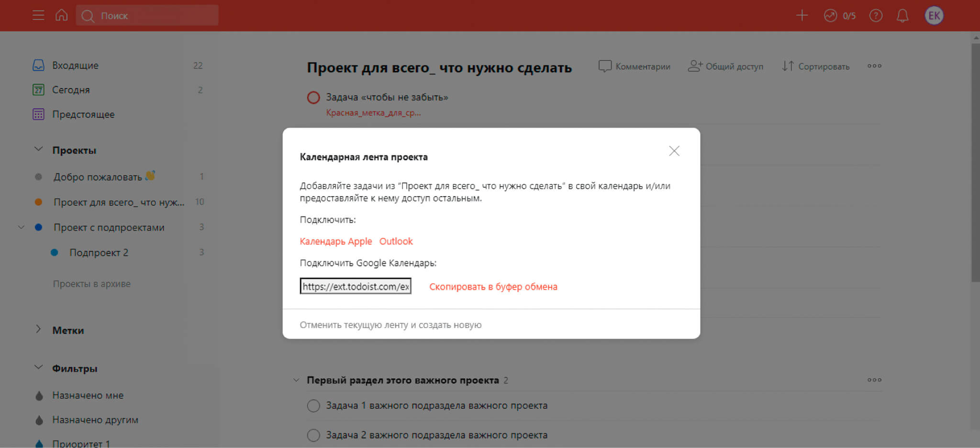Click Календарь Apple link
Screen dimensions: 980x448
[335, 241]
